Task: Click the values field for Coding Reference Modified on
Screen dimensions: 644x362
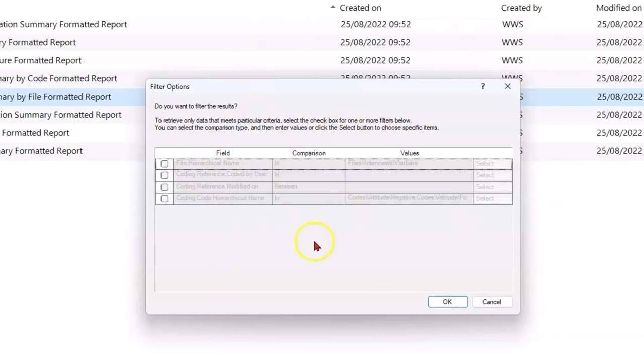Action: click(x=409, y=187)
